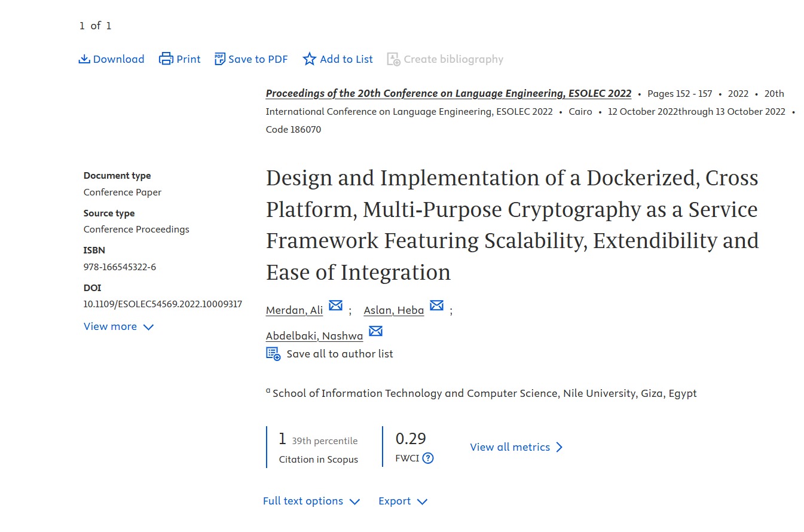Click the printer icon for Print
The image size is (804, 532).
coord(166,59)
